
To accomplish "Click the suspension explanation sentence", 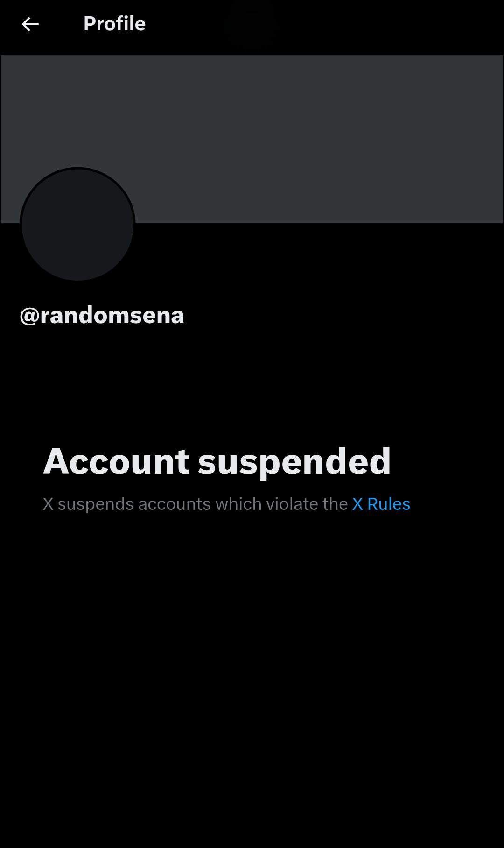I will pyautogui.click(x=226, y=504).
